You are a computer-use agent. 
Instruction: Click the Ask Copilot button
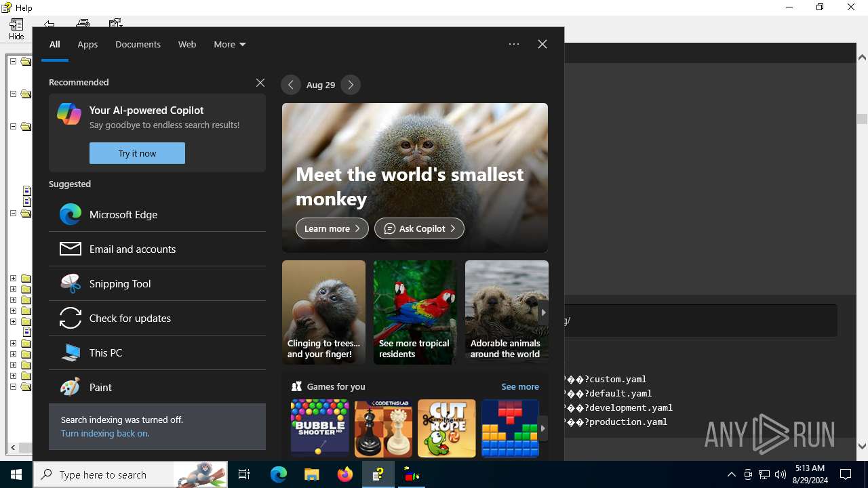click(x=419, y=228)
